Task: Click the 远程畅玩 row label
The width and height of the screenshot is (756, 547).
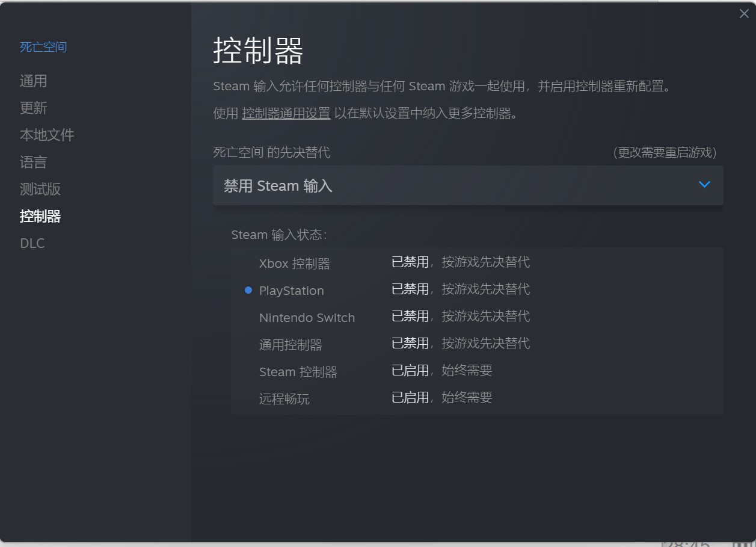Action: click(284, 399)
